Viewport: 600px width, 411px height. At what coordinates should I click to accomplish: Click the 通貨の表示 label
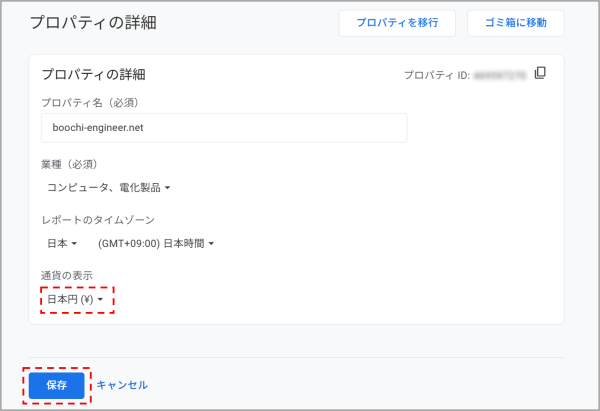pyautogui.click(x=67, y=276)
